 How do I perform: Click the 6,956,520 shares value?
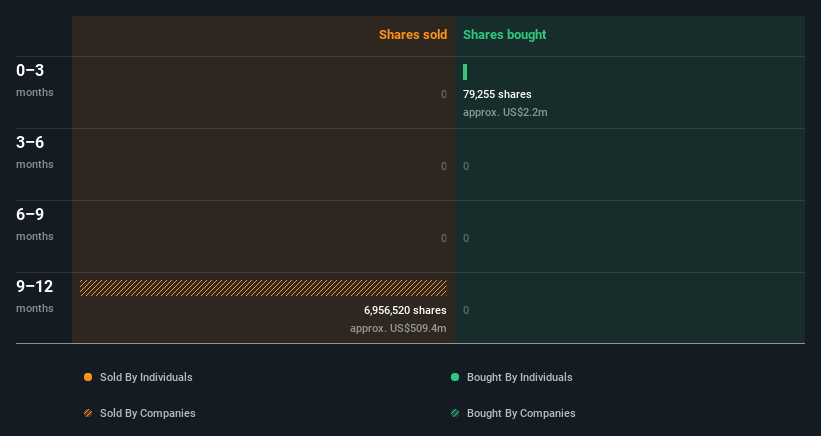point(405,310)
